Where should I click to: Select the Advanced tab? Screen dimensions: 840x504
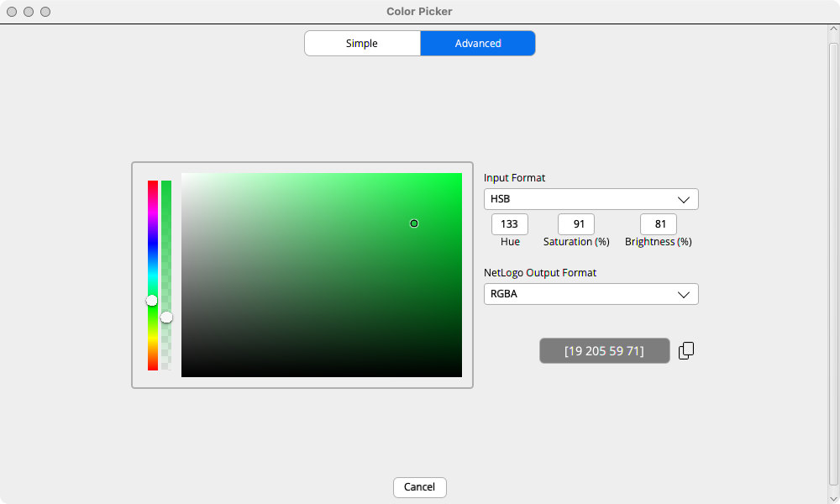478,44
